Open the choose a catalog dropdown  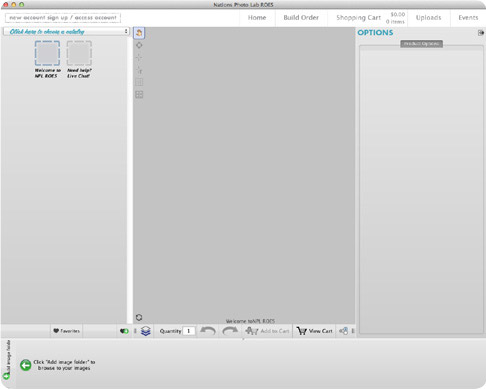click(66, 32)
